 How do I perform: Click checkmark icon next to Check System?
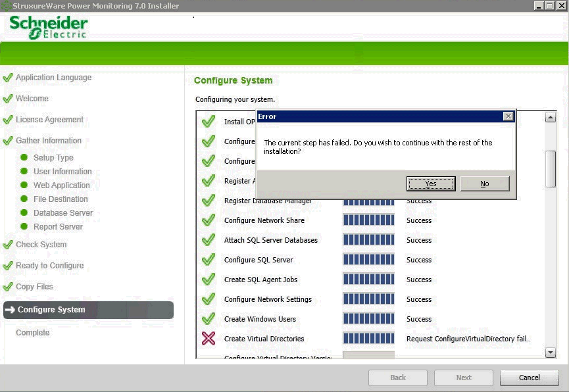coord(8,245)
